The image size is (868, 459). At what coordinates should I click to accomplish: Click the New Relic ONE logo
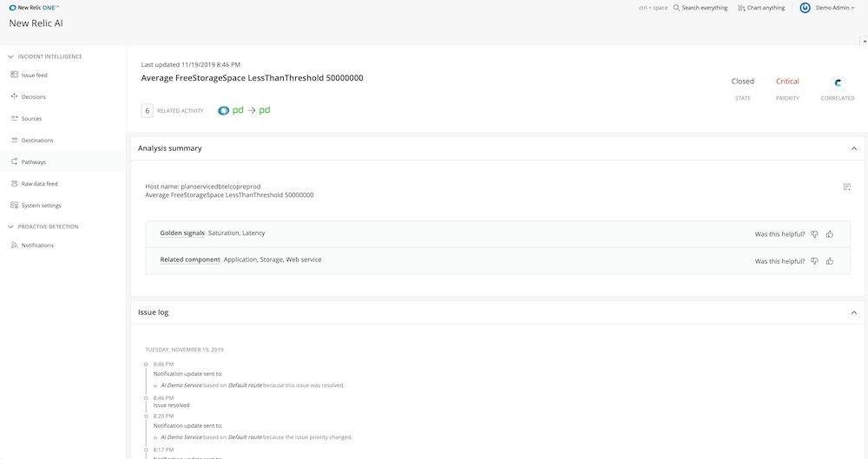pyautogui.click(x=34, y=8)
